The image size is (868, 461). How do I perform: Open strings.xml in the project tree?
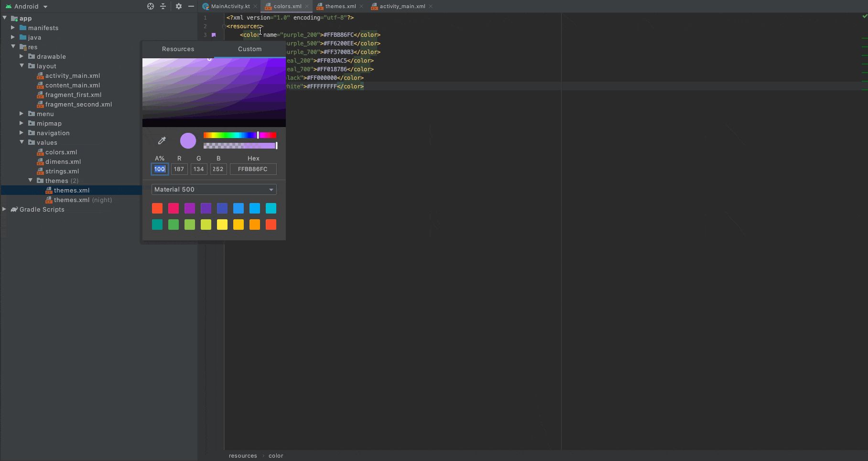tap(62, 171)
